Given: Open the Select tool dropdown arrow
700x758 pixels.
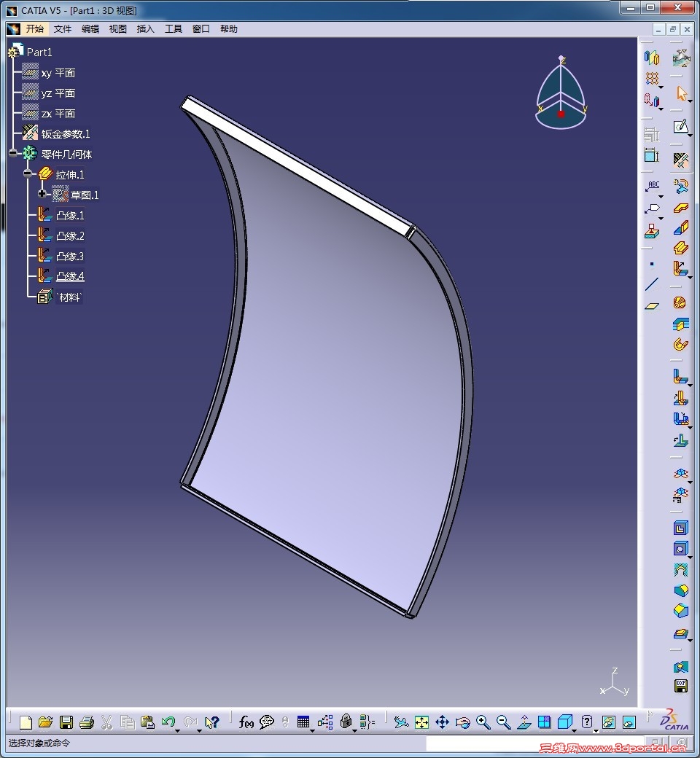Looking at the screenshot, I should pyautogui.click(x=690, y=101).
